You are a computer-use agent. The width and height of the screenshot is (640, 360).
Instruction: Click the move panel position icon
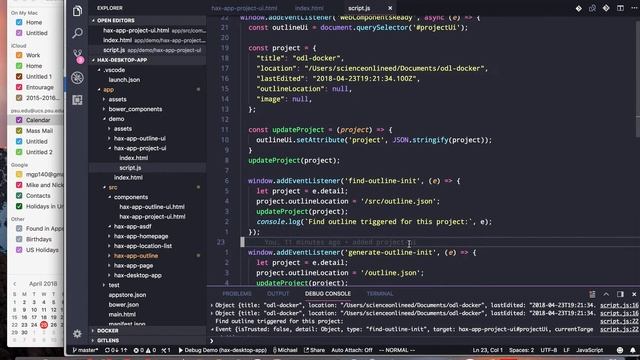620,294
